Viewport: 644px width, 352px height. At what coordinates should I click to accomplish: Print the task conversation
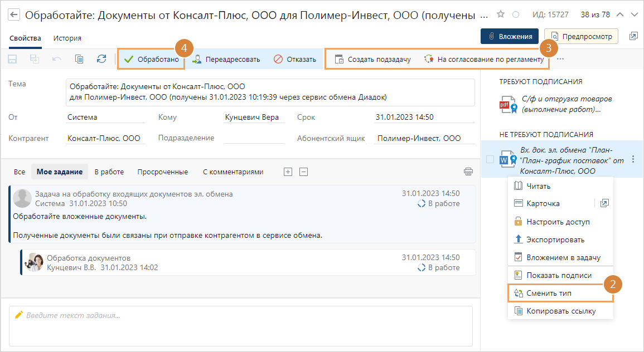pos(468,172)
